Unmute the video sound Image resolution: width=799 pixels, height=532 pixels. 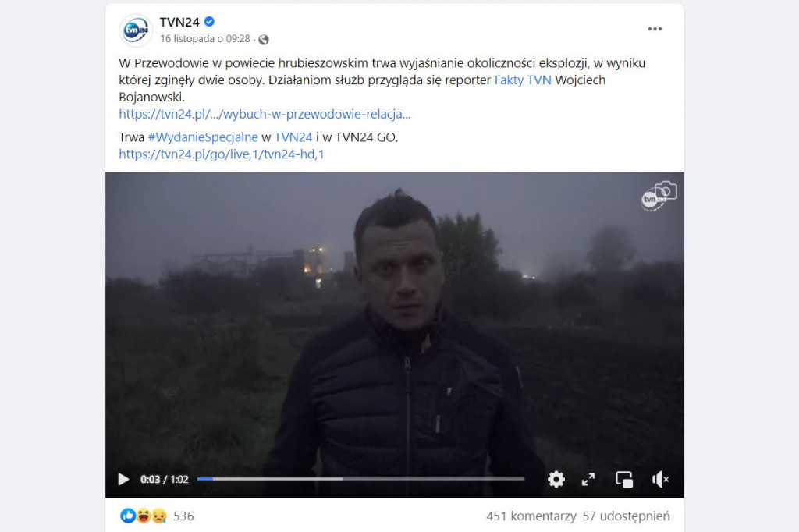point(660,480)
